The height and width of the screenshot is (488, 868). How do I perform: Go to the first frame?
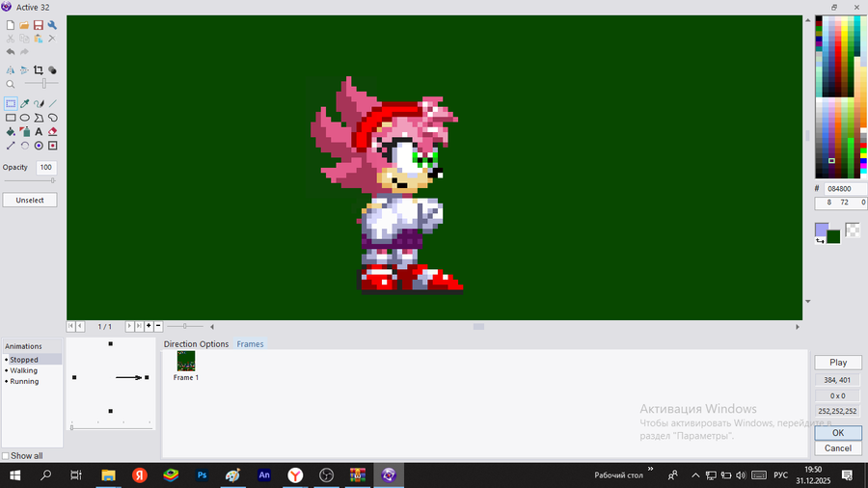tap(70, 326)
